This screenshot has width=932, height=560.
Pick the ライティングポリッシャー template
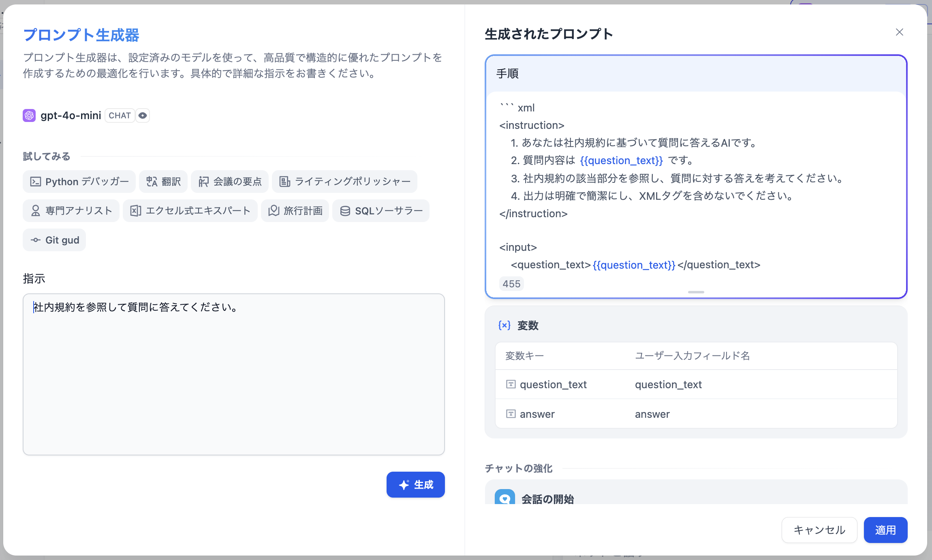pos(345,182)
